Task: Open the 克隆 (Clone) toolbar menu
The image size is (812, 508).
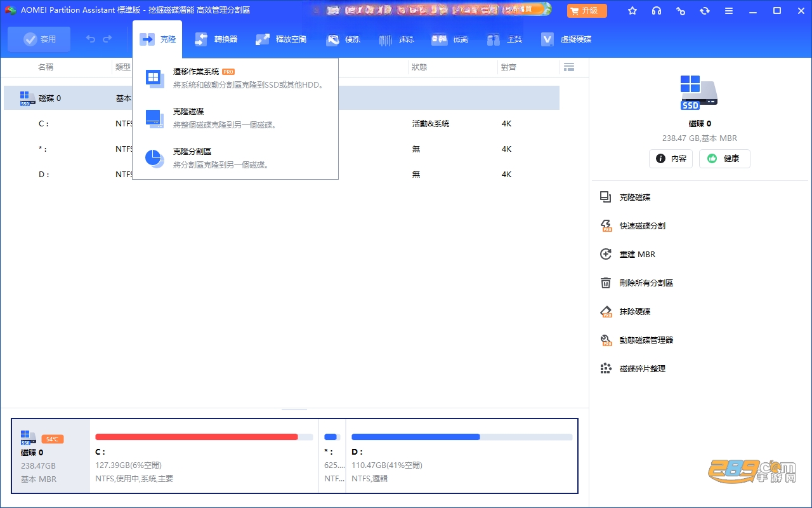Action: [157, 39]
